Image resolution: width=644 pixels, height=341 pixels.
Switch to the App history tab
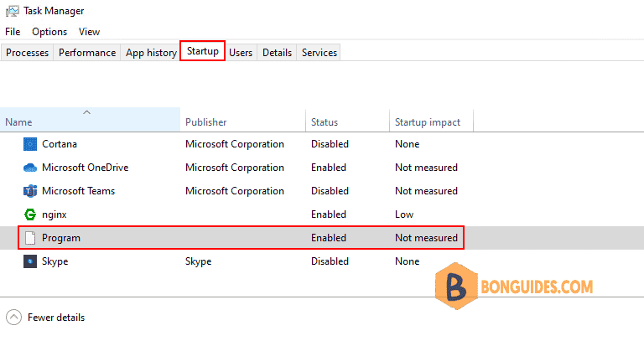[x=151, y=53]
